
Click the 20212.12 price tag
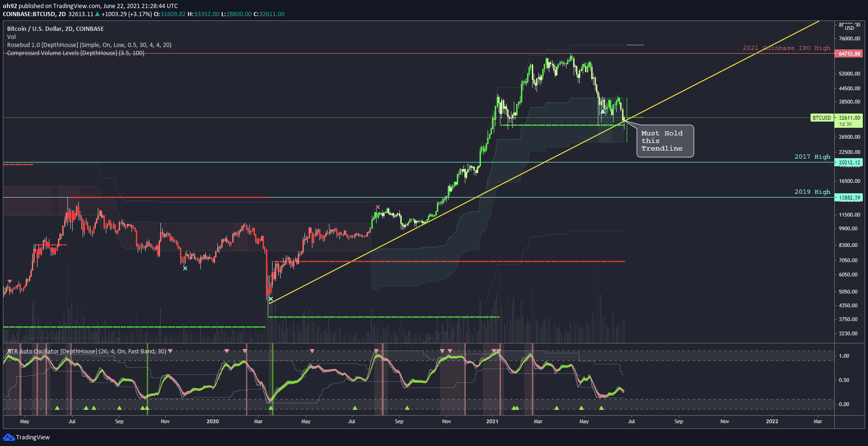pyautogui.click(x=849, y=162)
